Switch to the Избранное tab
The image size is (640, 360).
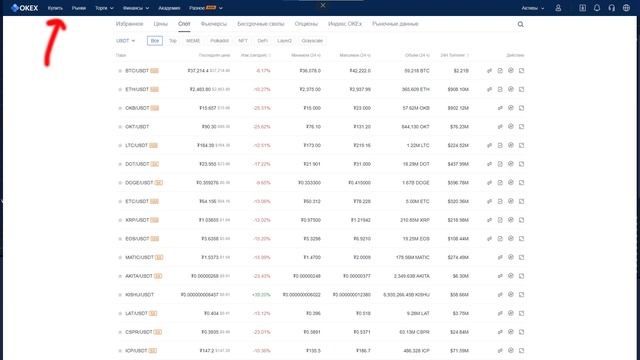coord(129,24)
